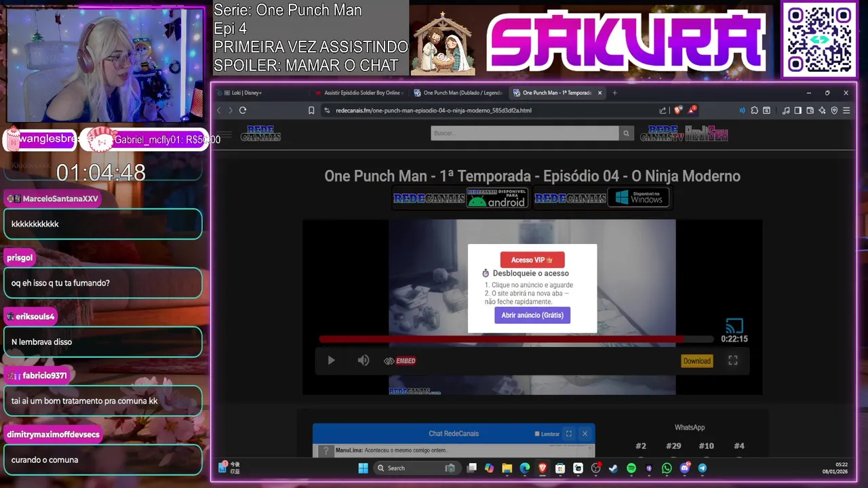Click the QR code in stream overlay
Viewport: 868px width, 488px height.
point(820,38)
